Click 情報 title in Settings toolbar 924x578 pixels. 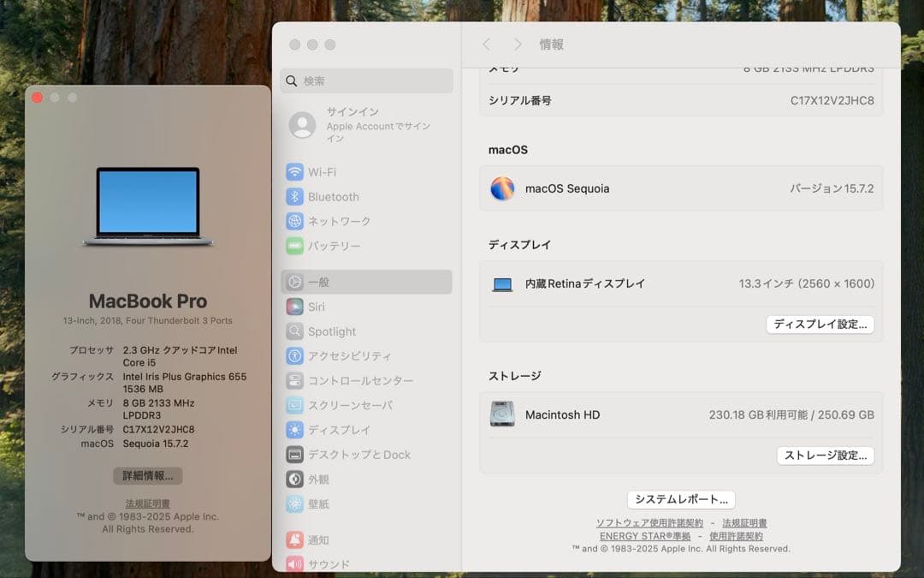(x=551, y=45)
